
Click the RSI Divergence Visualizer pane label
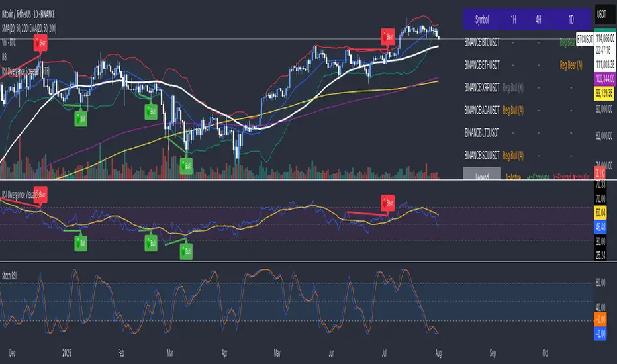pos(20,195)
